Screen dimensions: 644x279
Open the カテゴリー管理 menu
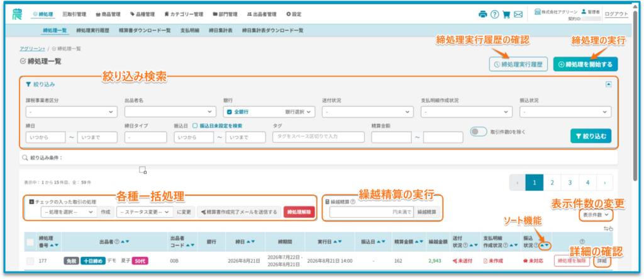[x=184, y=14]
